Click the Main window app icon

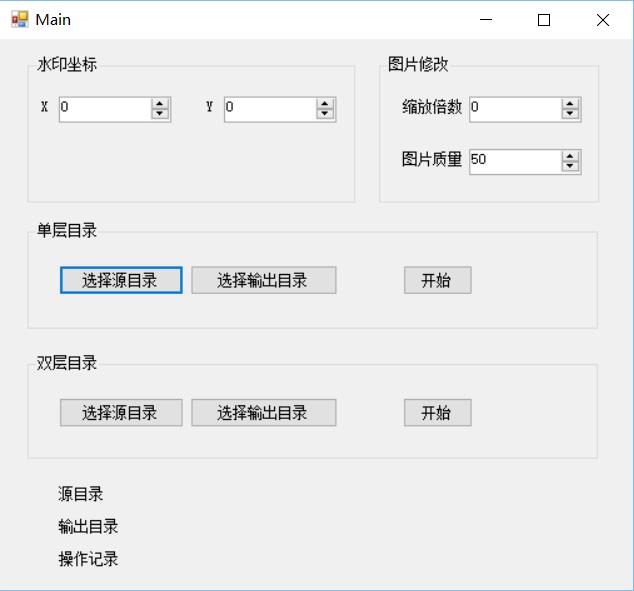coord(19,19)
